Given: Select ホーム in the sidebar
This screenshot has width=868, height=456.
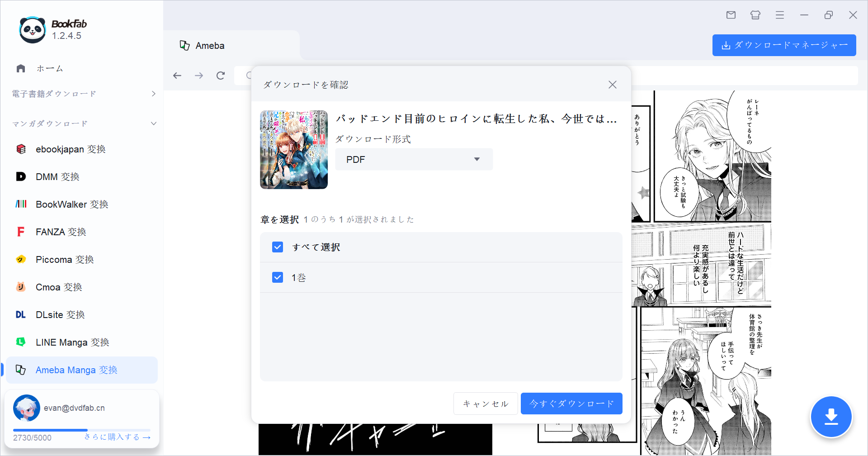Looking at the screenshot, I should pos(50,68).
